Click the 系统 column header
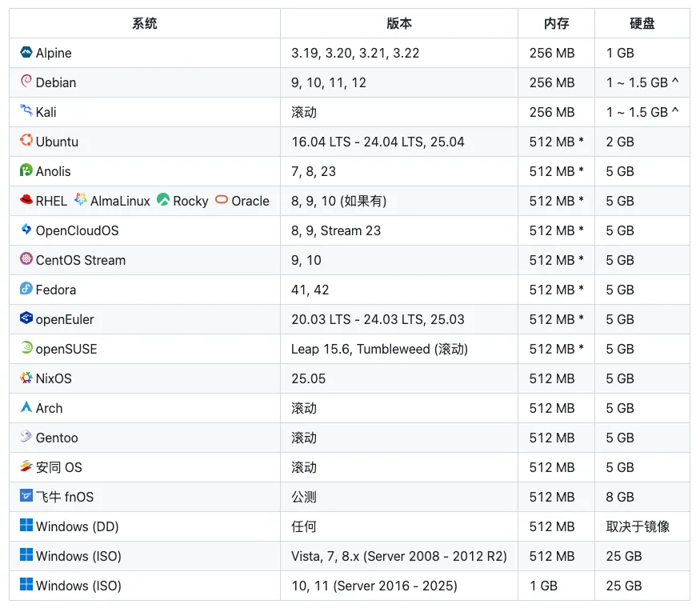The width and height of the screenshot is (700, 608). click(145, 23)
